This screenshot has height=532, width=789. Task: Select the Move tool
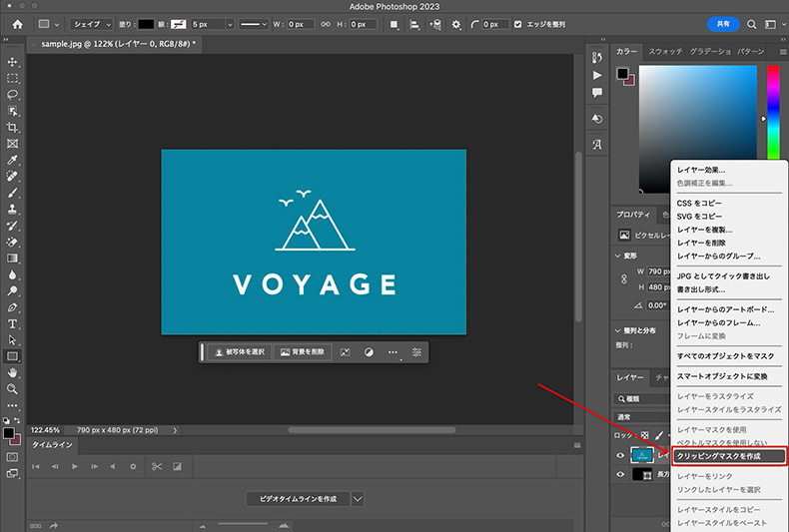(x=13, y=62)
